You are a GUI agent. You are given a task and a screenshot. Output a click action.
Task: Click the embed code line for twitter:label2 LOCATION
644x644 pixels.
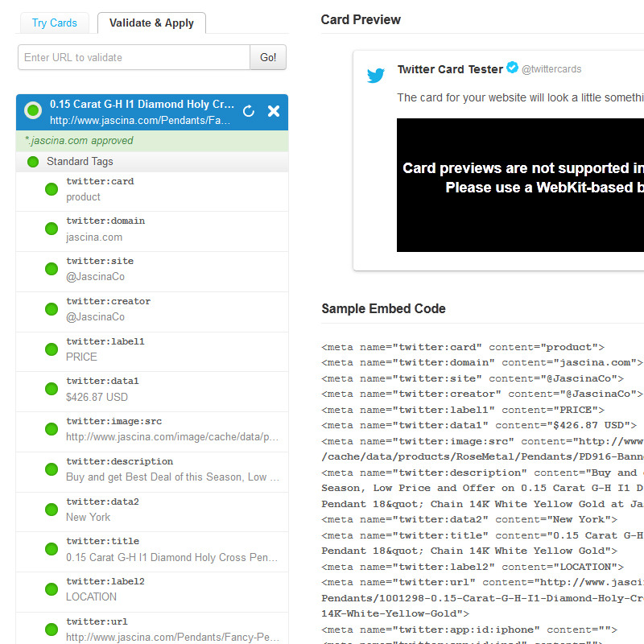coord(473,568)
